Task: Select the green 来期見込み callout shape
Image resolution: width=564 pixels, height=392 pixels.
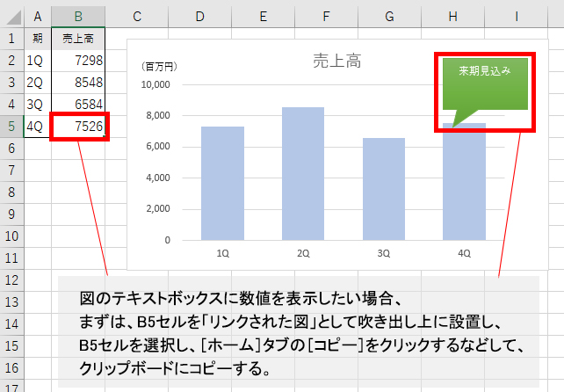Action: click(485, 83)
